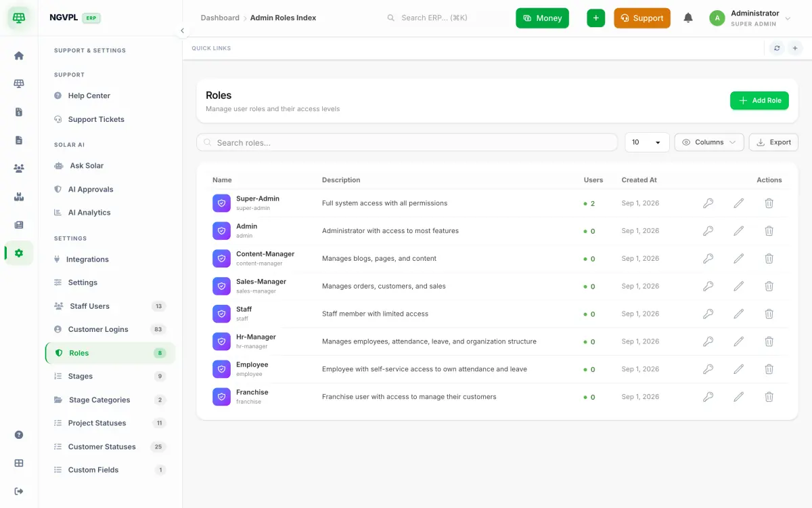The width and height of the screenshot is (812, 508).
Task: Click the Sales-Manager role name
Action: pos(261,282)
